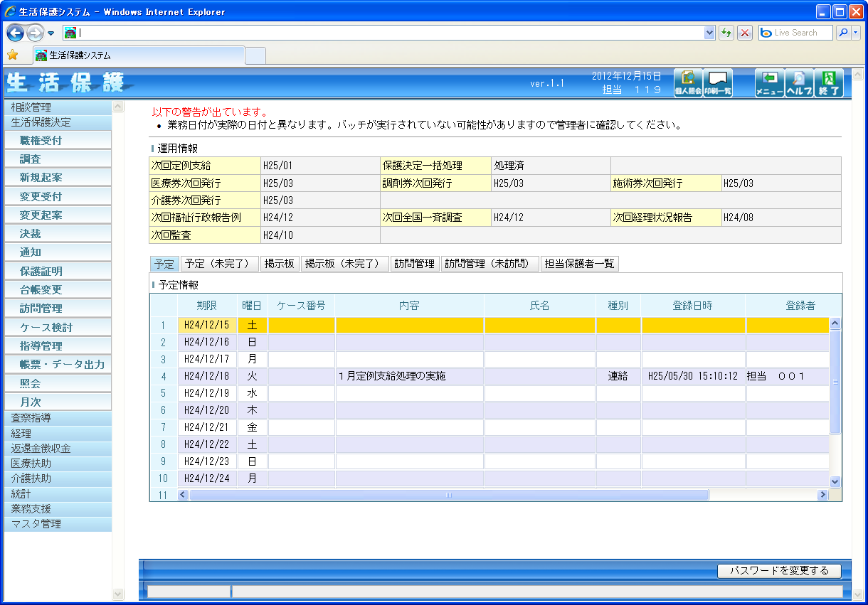Click the browser address bar
This screenshot has height=605, width=868.
click(390, 33)
